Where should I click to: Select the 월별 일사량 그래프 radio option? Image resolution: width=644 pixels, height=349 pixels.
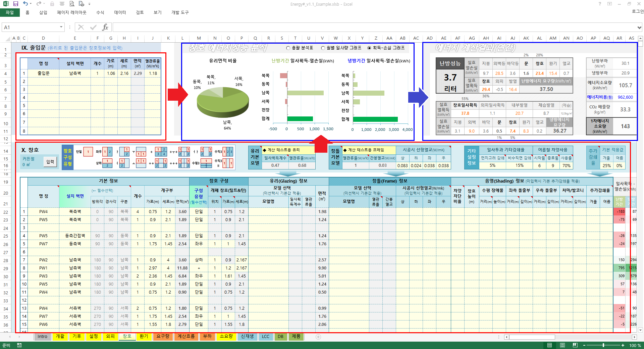[323, 48]
